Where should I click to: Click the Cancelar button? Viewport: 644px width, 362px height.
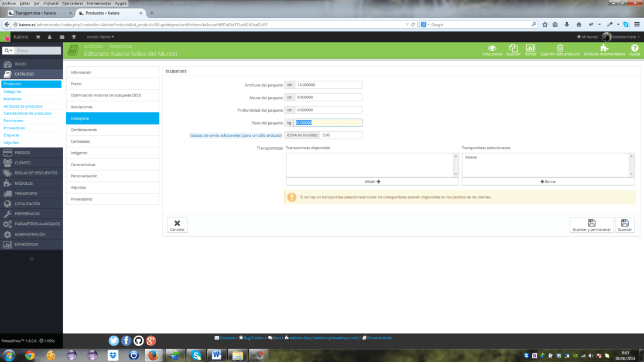pos(177,225)
